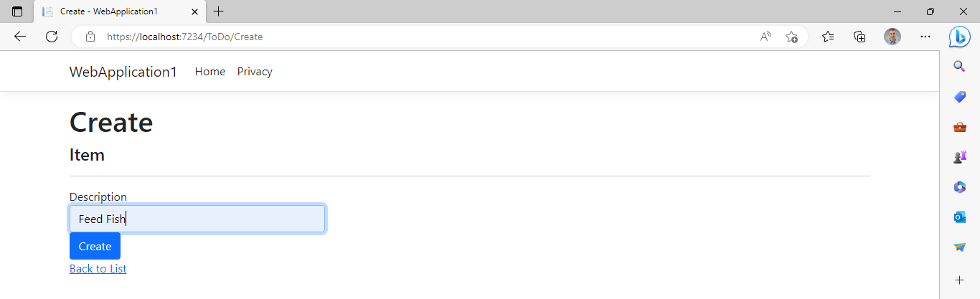
Task: Go to the Privacy nav item
Action: [x=255, y=72]
